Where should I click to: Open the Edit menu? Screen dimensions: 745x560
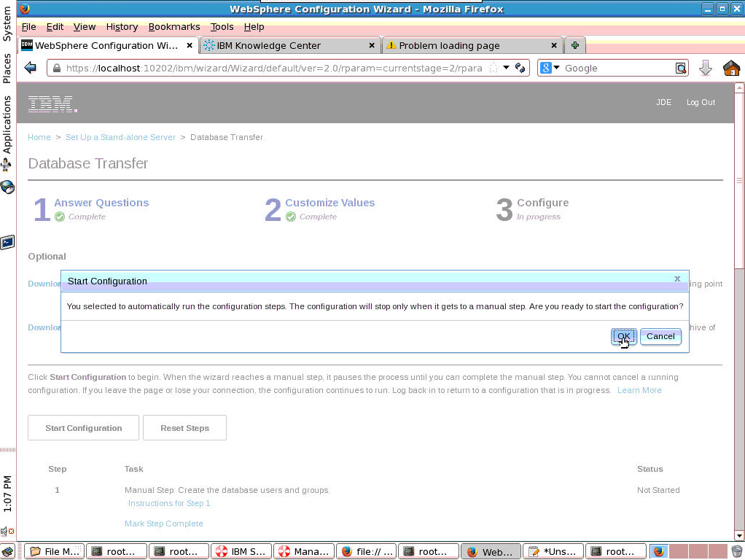(55, 27)
